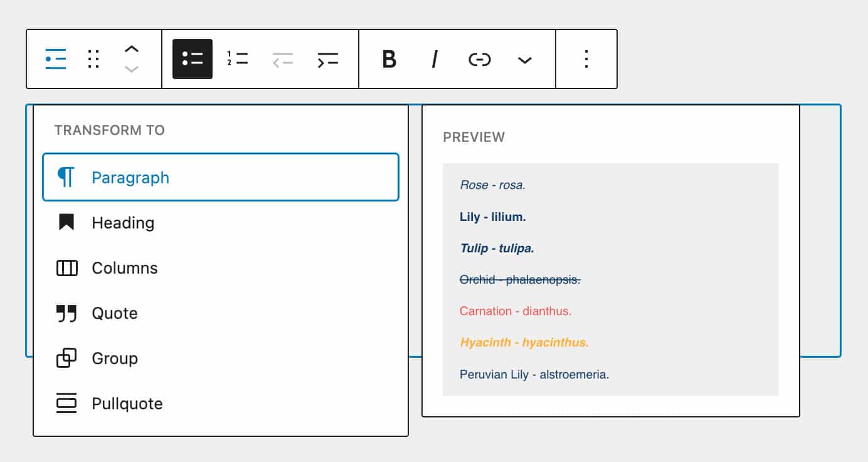Apply italic formatting
The image size is (868, 462).
click(x=434, y=59)
